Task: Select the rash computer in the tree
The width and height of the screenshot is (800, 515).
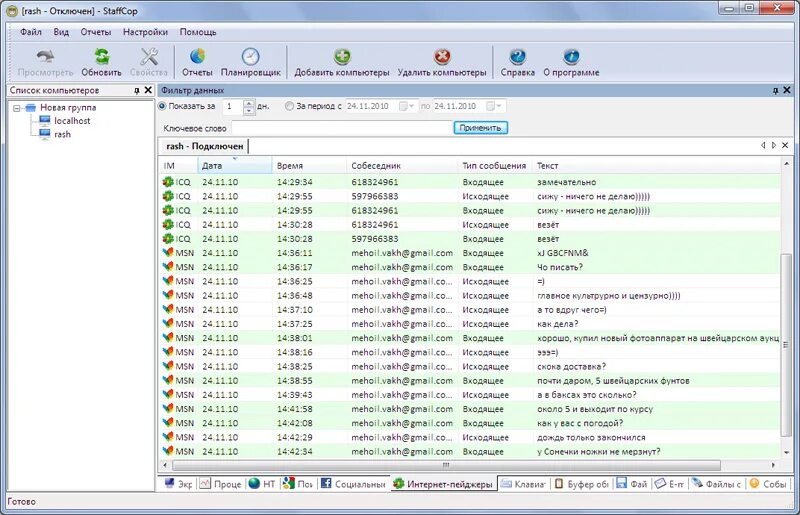Action: [x=62, y=134]
